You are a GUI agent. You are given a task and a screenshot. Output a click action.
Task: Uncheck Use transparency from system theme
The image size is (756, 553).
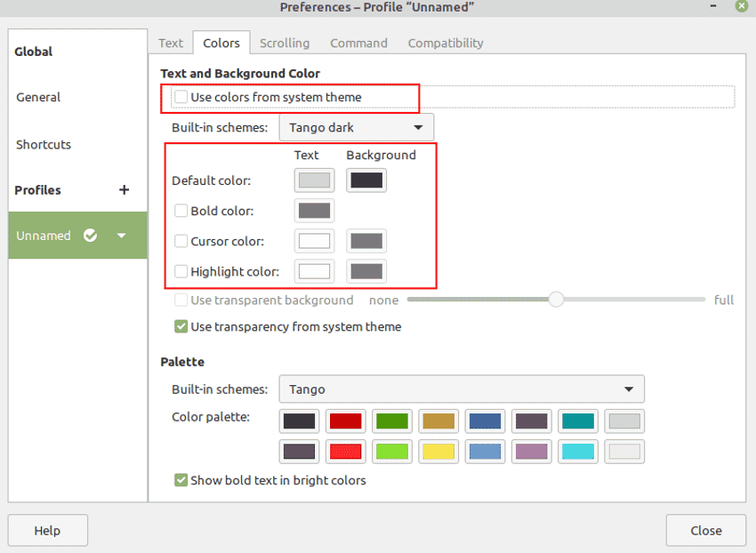pos(181,326)
